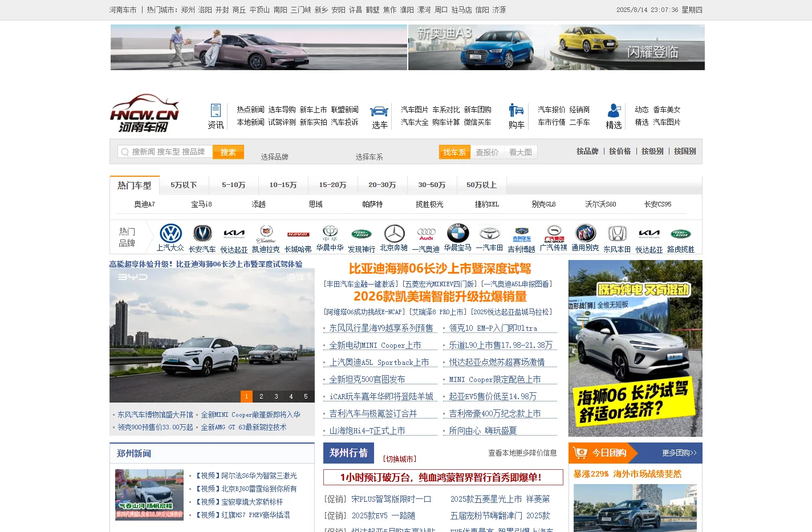812x532 pixels.
Task: Click the 郑州 city link in top bar
Action: pyautogui.click(x=188, y=10)
